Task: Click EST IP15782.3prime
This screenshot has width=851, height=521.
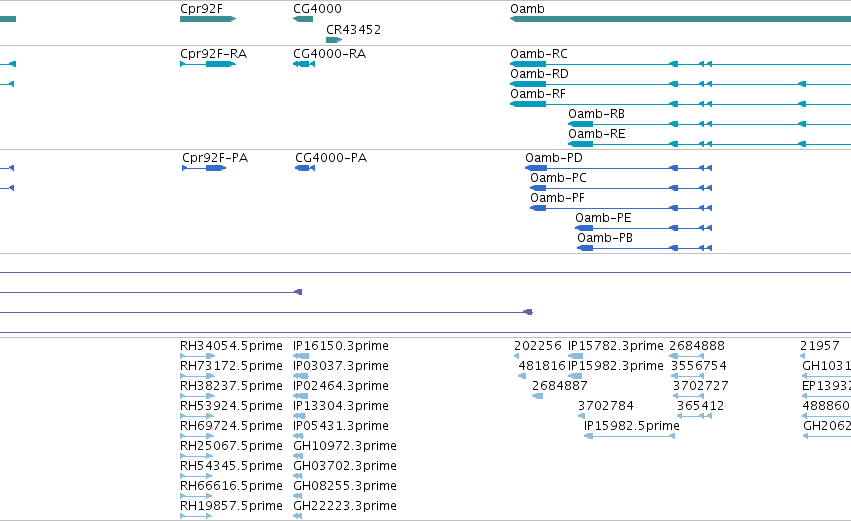Action: pyautogui.click(x=575, y=356)
